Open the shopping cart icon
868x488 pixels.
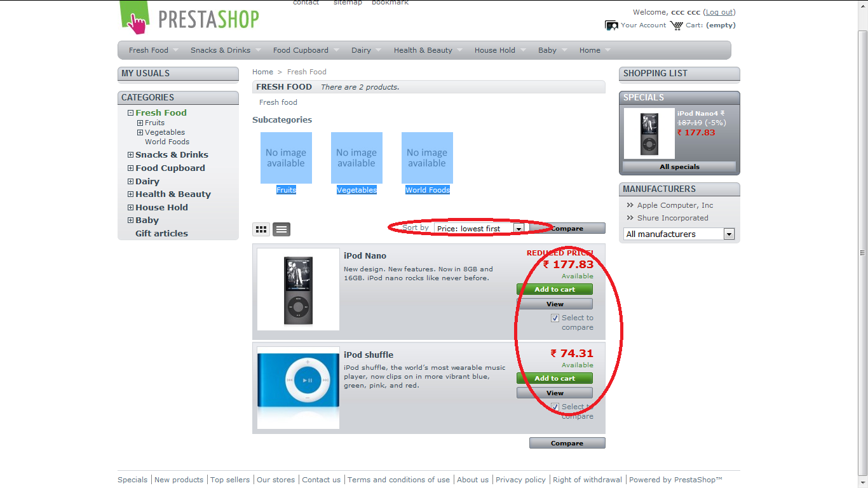[x=676, y=25]
